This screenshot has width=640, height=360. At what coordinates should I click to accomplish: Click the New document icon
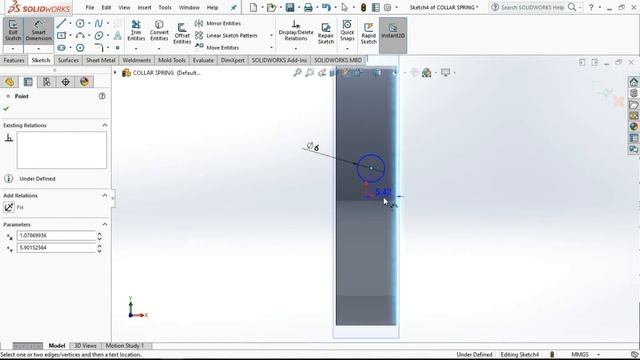point(253,7)
